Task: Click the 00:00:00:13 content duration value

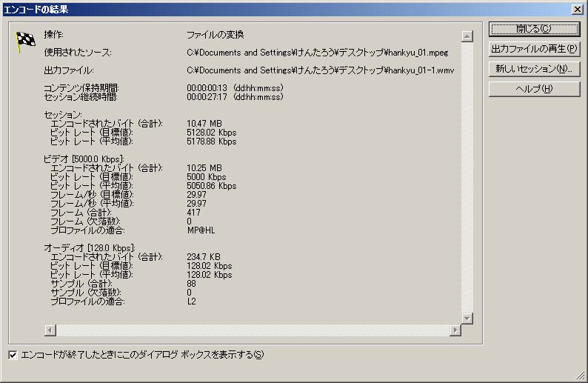Action: point(207,87)
